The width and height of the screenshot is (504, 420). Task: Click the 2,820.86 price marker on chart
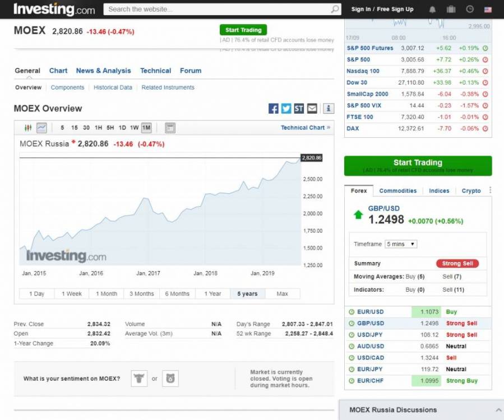[x=312, y=158]
